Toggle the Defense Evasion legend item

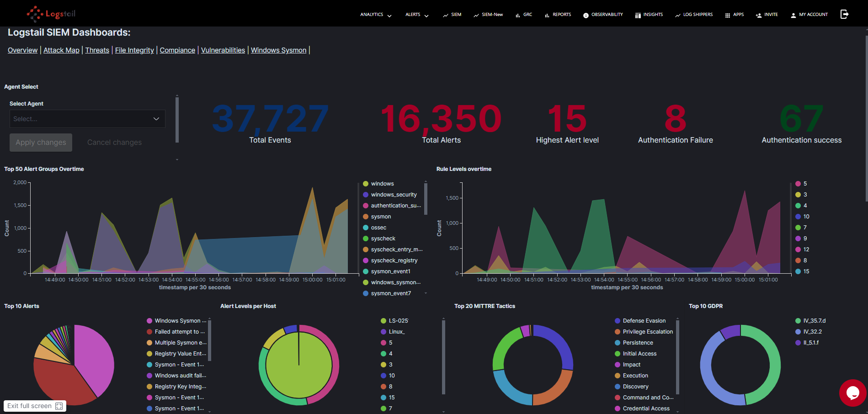(x=644, y=321)
